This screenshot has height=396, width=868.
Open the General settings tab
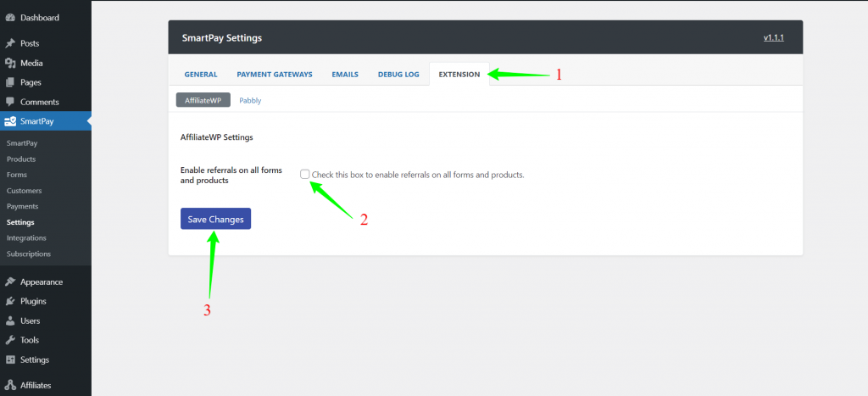pos(201,75)
